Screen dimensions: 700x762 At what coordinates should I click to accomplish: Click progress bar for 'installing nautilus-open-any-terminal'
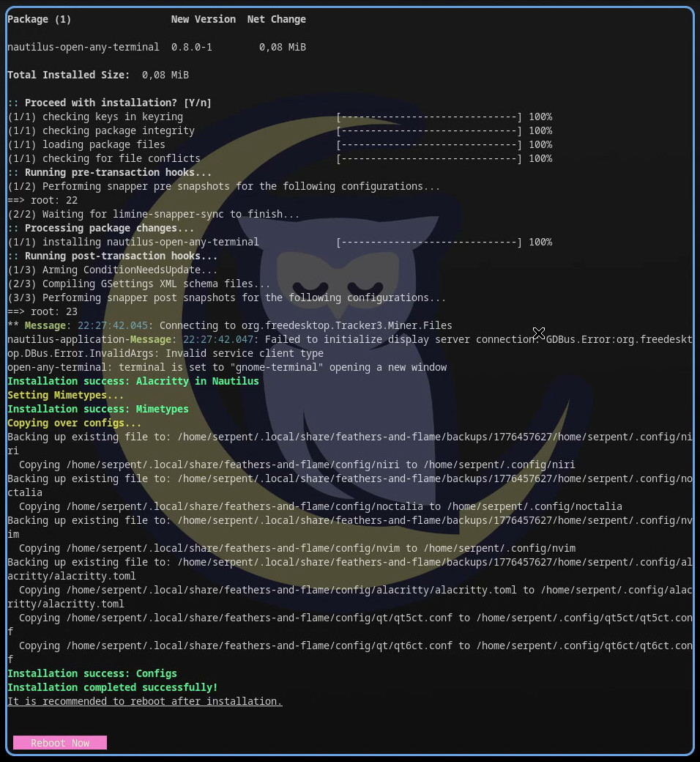[429, 242]
